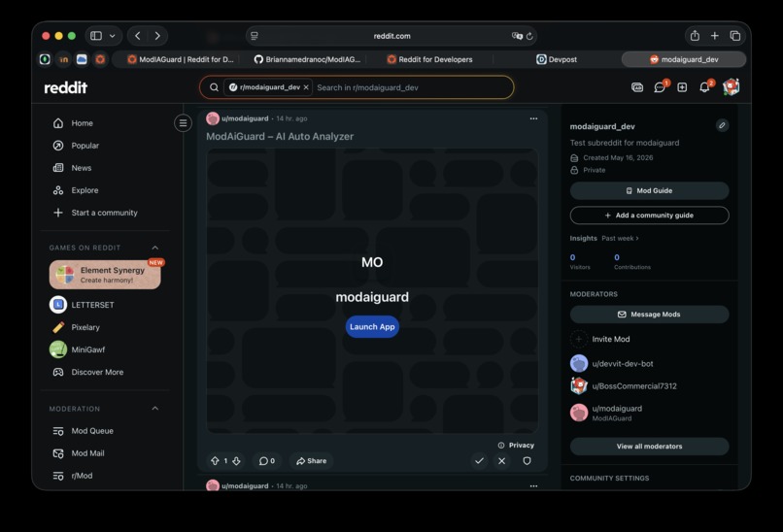The height and width of the screenshot is (532, 783).
Task: Open the notifications bell icon
Action: pyautogui.click(x=704, y=87)
